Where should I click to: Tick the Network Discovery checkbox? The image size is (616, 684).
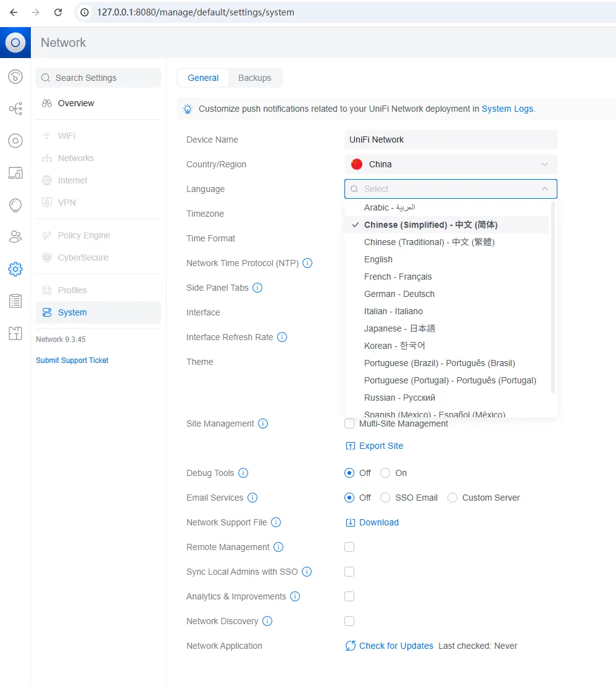(x=349, y=621)
